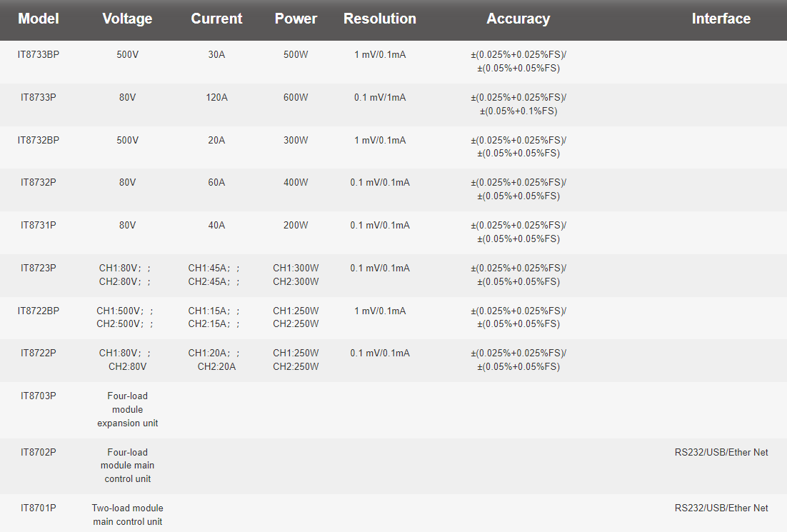Select model IT8731P
This screenshot has width=787, height=532.
(38, 226)
